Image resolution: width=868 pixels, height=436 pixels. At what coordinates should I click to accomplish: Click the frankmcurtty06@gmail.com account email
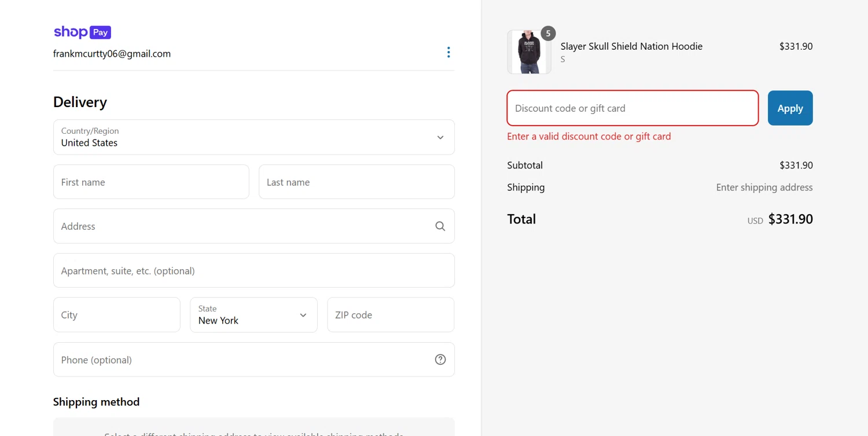(x=112, y=54)
